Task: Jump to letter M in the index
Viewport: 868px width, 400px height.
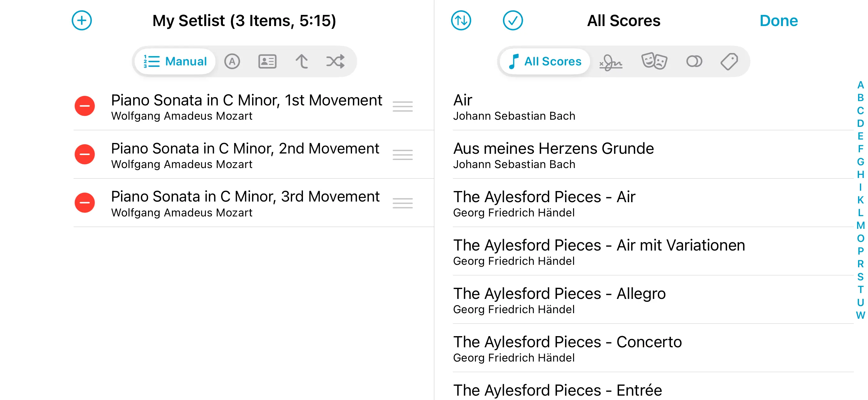Action: pyautogui.click(x=860, y=226)
